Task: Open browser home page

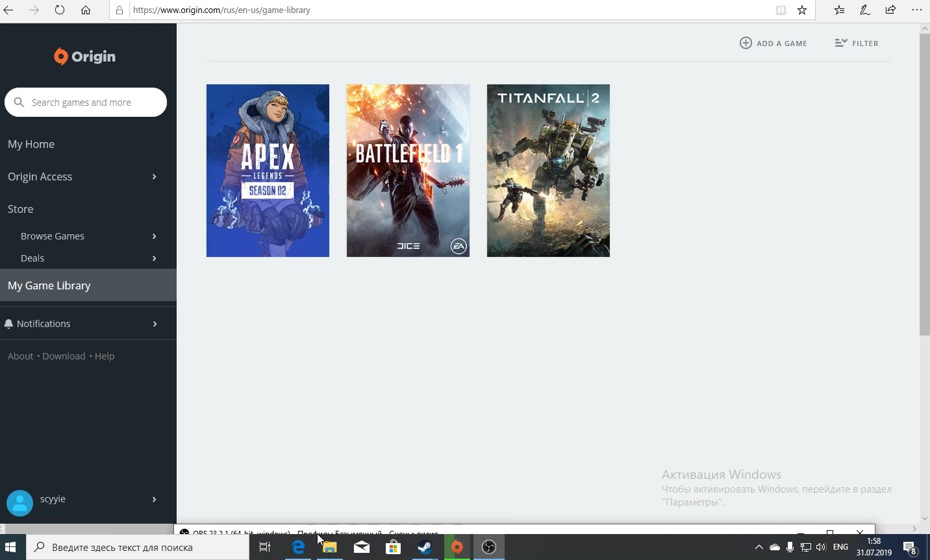Action: click(x=86, y=10)
